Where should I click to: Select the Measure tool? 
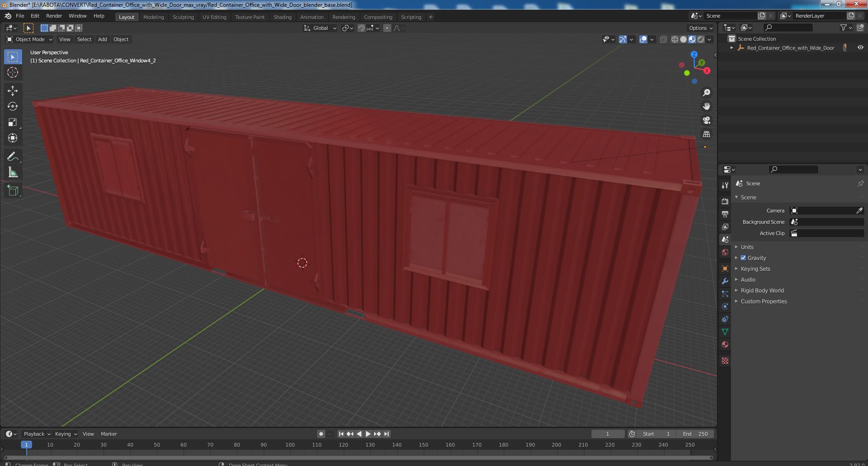[x=13, y=172]
